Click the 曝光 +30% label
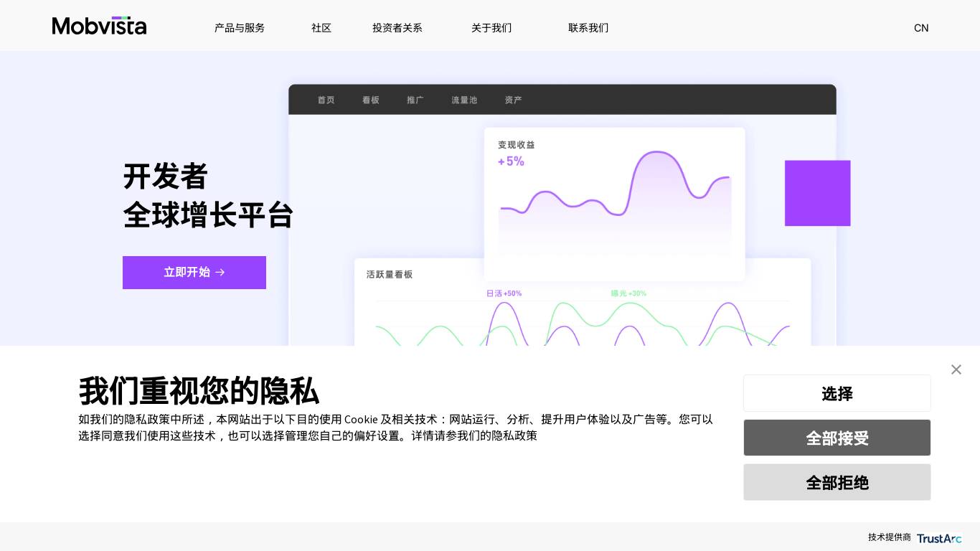Image resolution: width=980 pixels, height=551 pixels. (x=629, y=293)
